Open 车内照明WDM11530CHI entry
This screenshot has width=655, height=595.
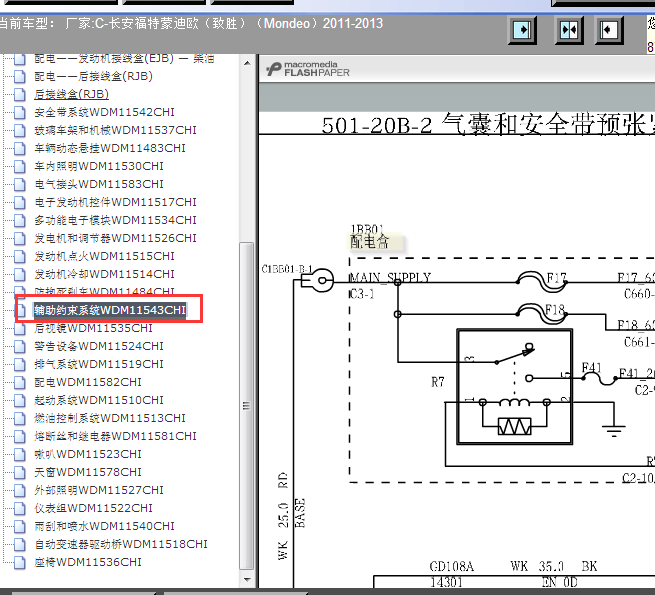click(x=99, y=166)
